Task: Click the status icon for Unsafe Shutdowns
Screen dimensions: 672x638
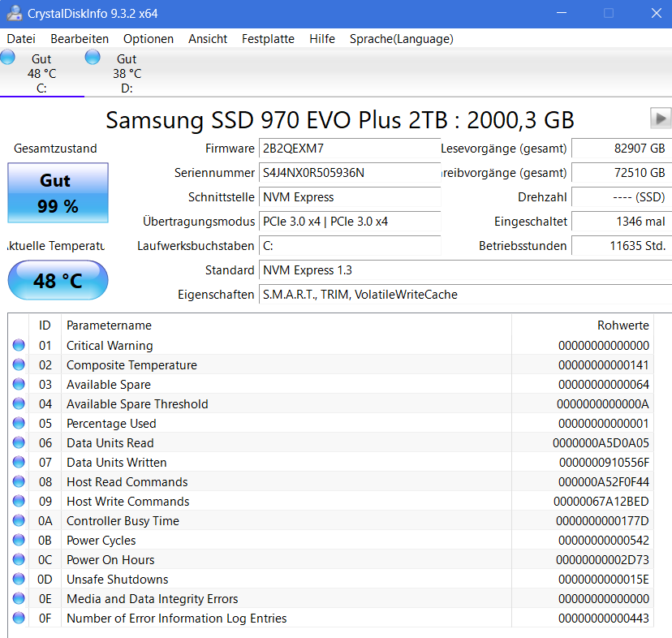Action: (19, 580)
